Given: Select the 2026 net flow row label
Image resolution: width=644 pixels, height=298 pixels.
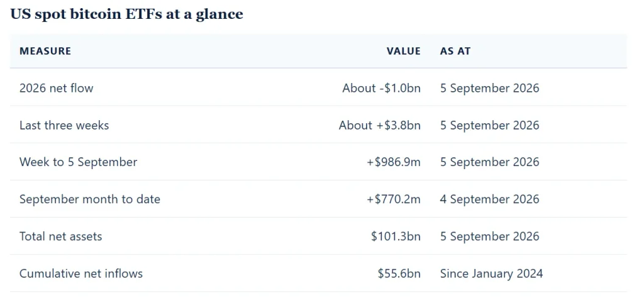Looking at the screenshot, I should point(56,88).
